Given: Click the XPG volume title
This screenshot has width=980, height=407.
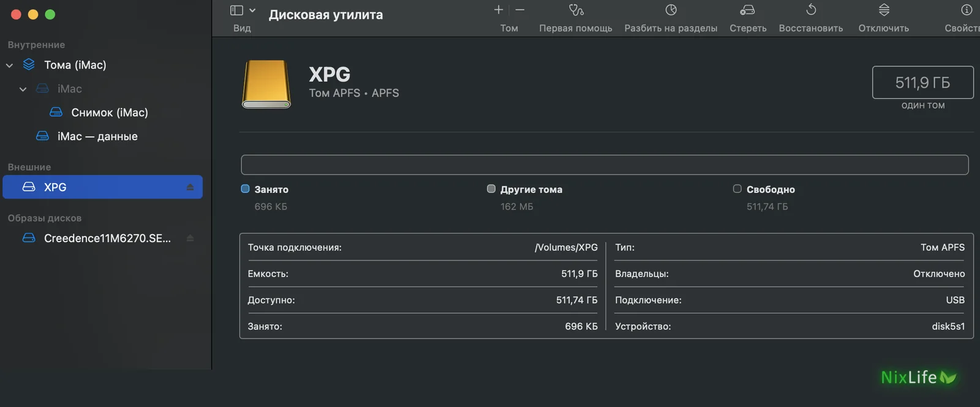Looking at the screenshot, I should pyautogui.click(x=330, y=74).
